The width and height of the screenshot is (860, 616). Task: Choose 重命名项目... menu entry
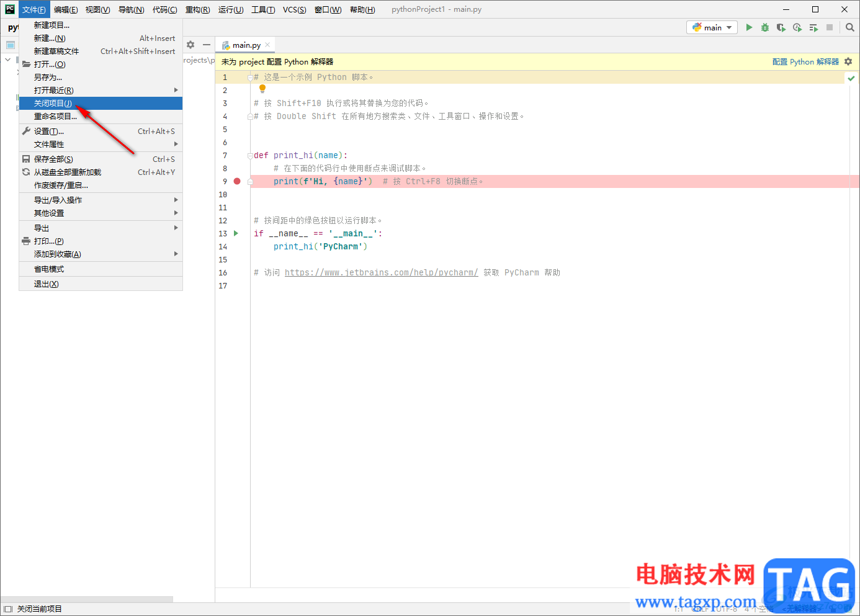[x=101, y=116]
